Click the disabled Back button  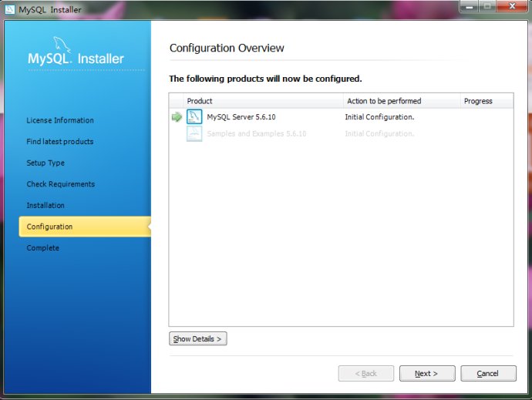pyautogui.click(x=366, y=373)
